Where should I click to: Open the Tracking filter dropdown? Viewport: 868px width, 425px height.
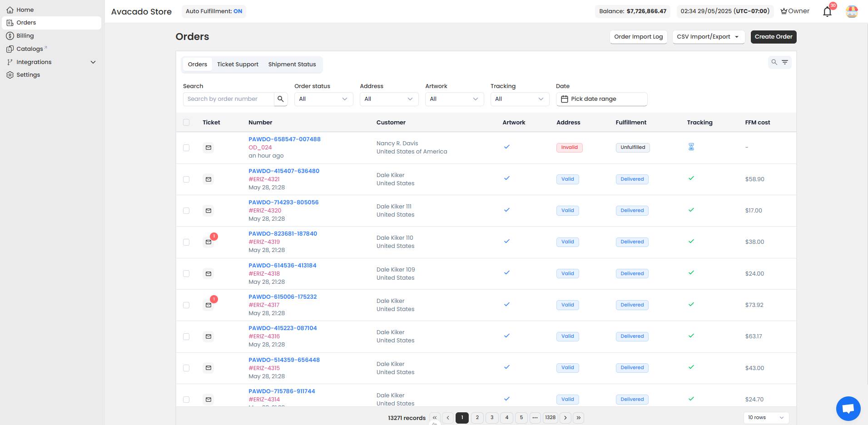(x=520, y=99)
